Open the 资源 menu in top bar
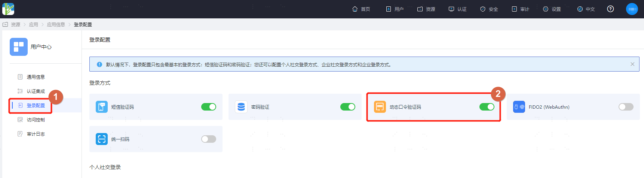Screen dimensions: 644x178 [426, 9]
